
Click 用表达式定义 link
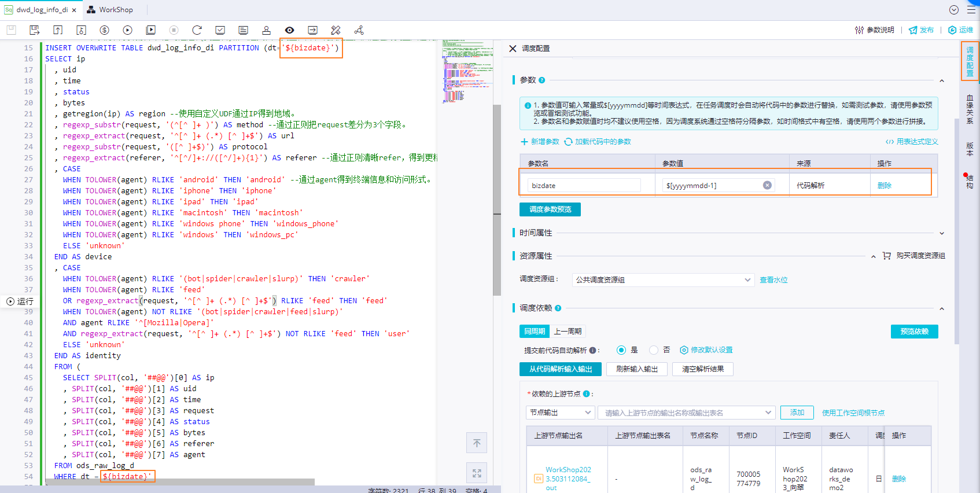912,142
